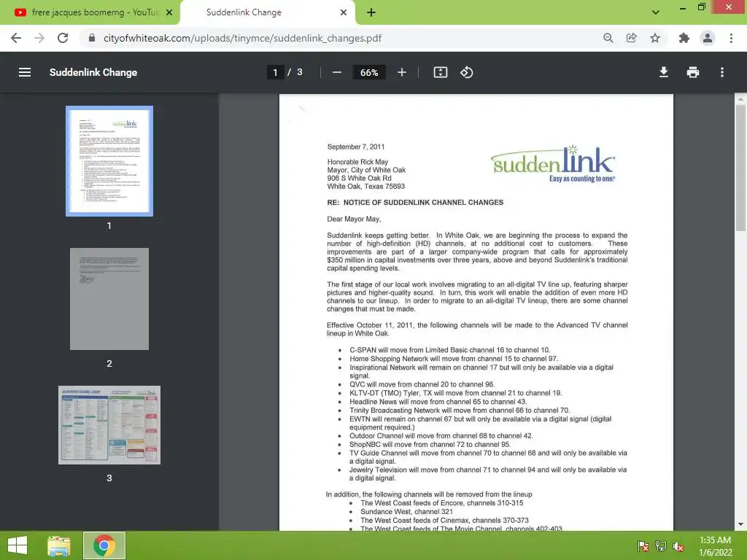
Task: Expand the tab search chevron
Action: [x=656, y=12]
